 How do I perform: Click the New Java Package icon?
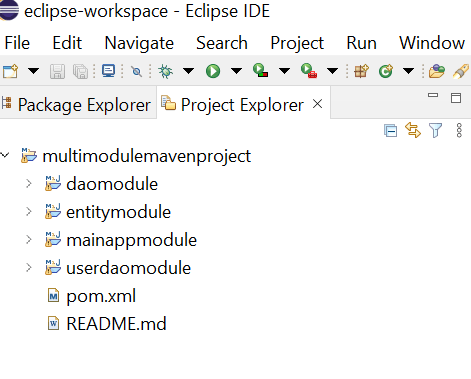361,71
